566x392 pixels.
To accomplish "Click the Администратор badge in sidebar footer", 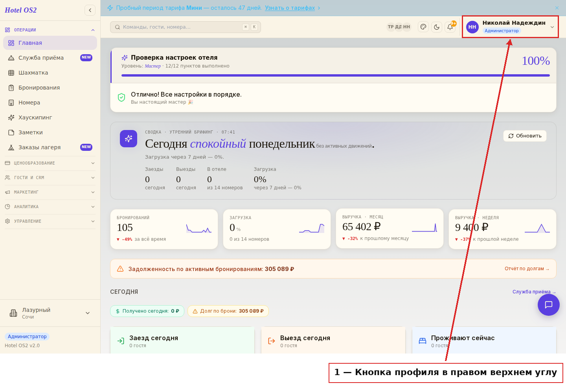I will 27,337.
